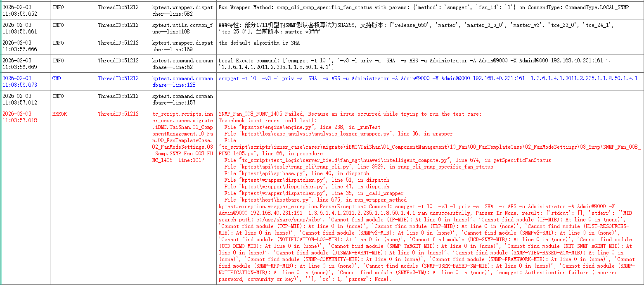Click the commandbase line:157 source cell
Screen dimensions: 644x285
[x=182, y=99]
